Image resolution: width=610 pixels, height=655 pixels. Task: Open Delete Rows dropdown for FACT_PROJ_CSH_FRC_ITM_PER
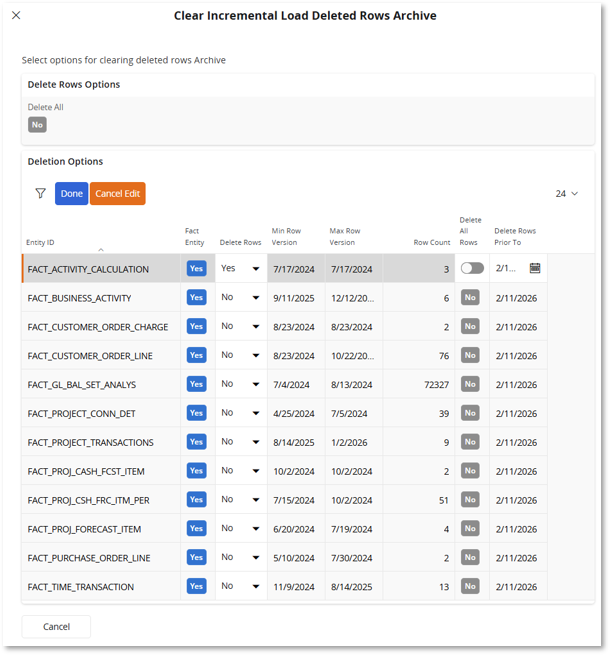241,499
